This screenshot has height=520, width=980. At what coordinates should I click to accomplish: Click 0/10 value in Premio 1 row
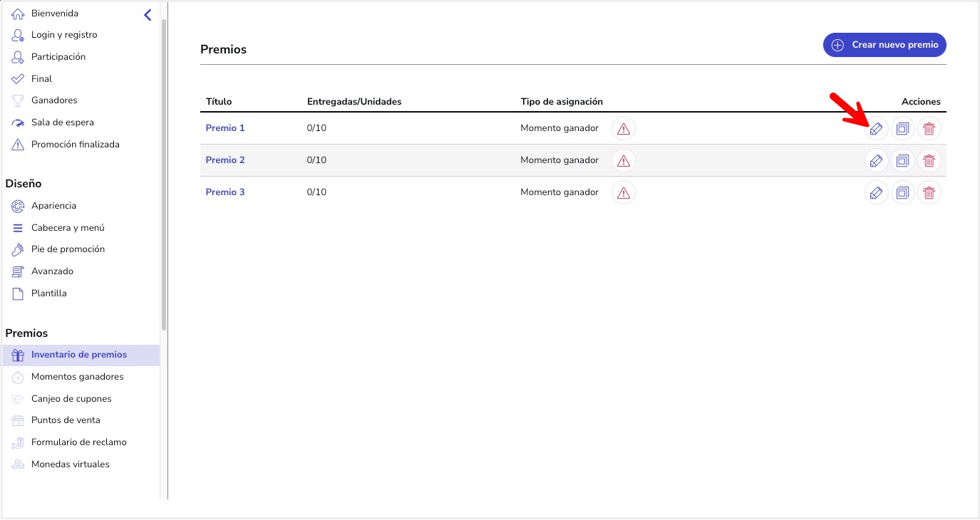(316, 128)
